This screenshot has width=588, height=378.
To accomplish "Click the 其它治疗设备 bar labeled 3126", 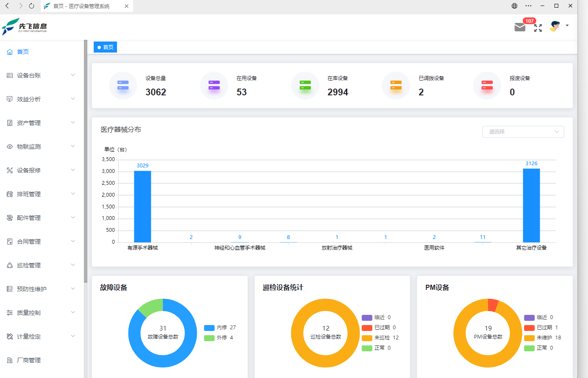I will [x=531, y=206].
